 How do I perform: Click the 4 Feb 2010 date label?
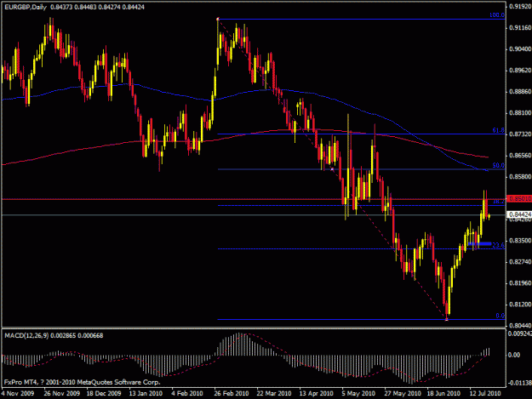187,394
